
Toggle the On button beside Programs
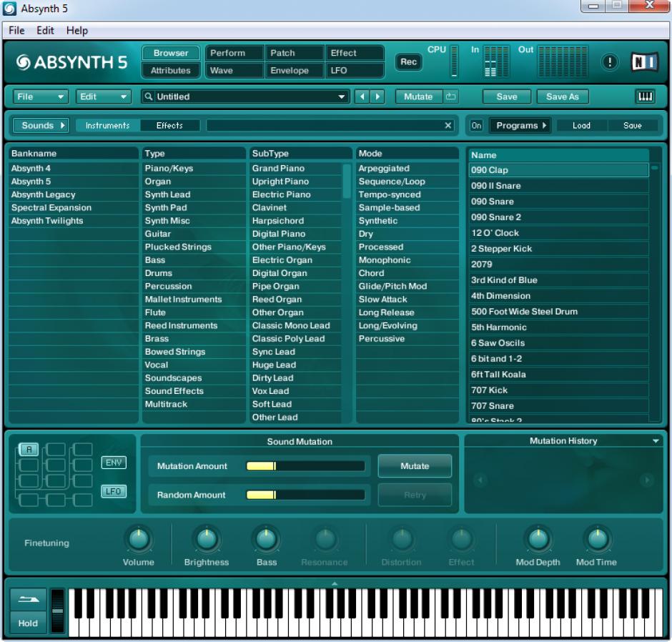[x=476, y=125]
